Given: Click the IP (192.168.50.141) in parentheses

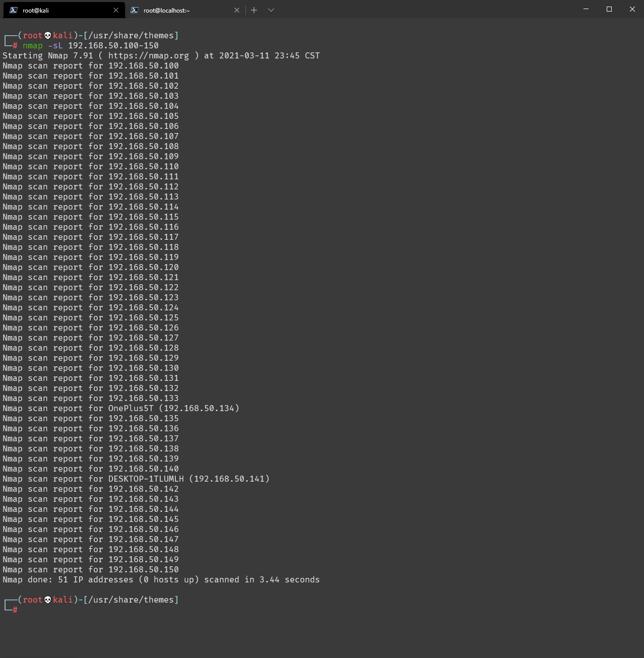Looking at the screenshot, I should pos(229,479).
